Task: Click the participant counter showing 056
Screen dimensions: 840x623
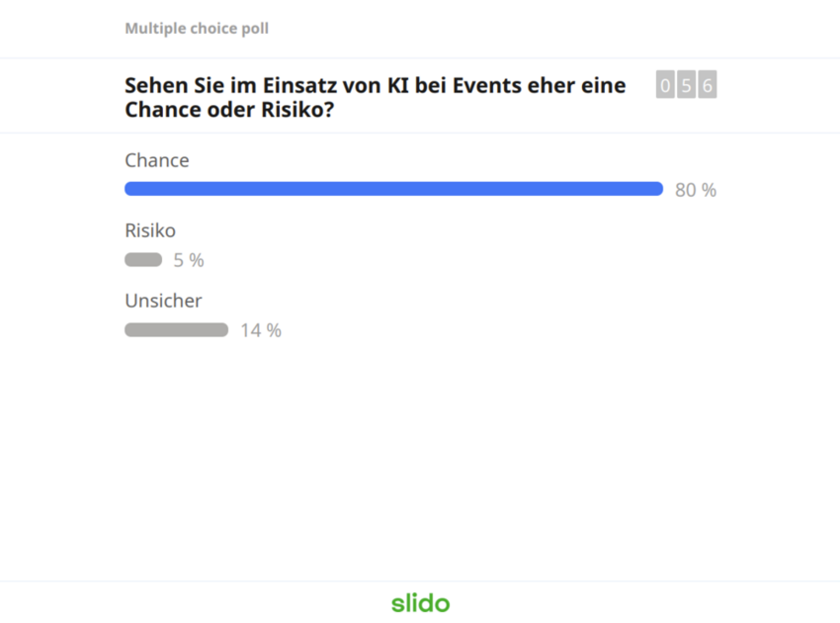Action: tap(686, 85)
